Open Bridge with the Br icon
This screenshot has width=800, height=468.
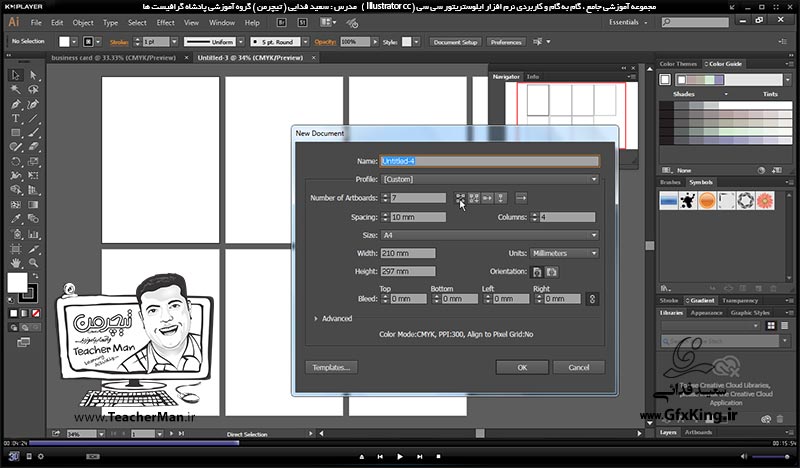tap(281, 22)
